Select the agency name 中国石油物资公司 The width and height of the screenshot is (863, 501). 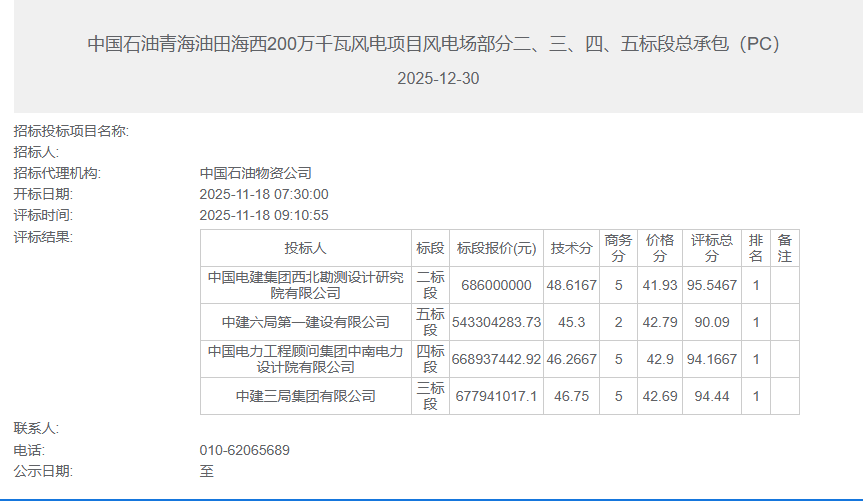(256, 173)
